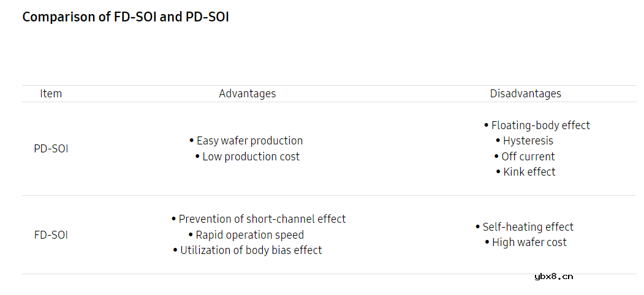Click 'Utilization of body bias effect'
This screenshot has width=644, height=295.
pyautogui.click(x=251, y=250)
